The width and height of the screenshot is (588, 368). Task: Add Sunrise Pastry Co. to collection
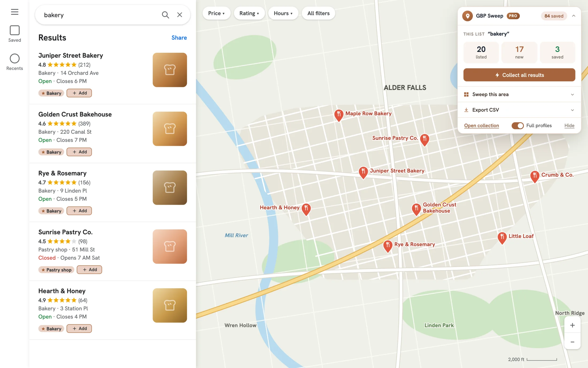click(89, 270)
